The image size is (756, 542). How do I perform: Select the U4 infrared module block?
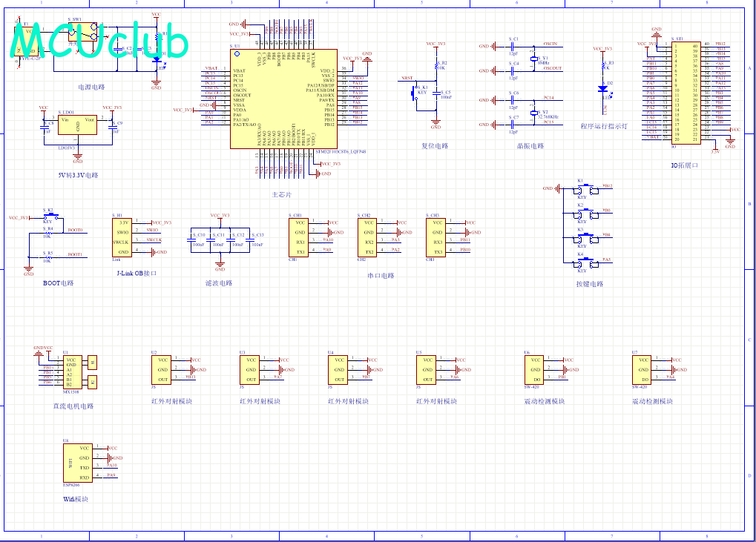(338, 370)
